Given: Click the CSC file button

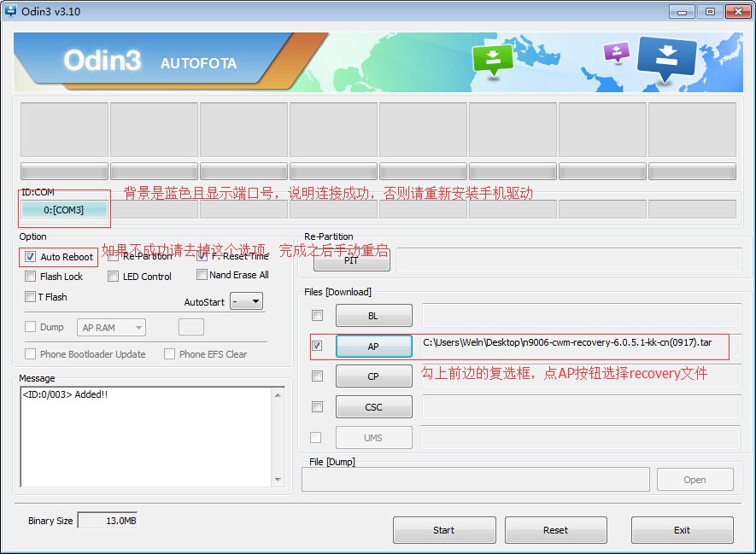Looking at the screenshot, I should (373, 407).
